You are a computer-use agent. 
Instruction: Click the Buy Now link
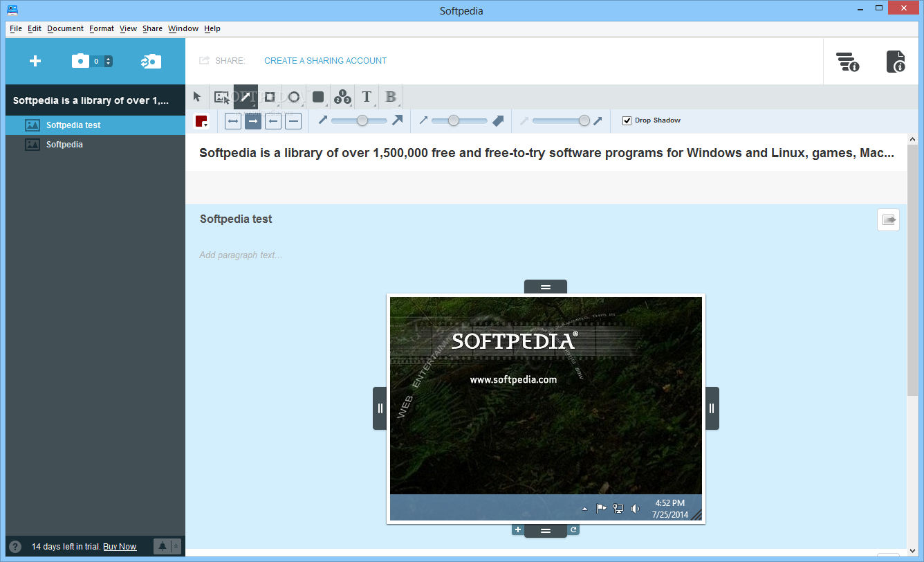point(120,547)
